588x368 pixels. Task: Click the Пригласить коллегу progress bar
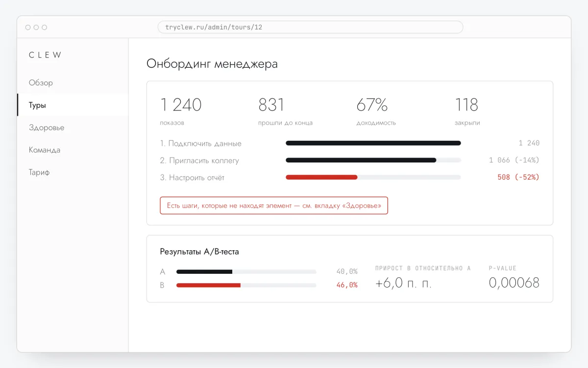(373, 160)
